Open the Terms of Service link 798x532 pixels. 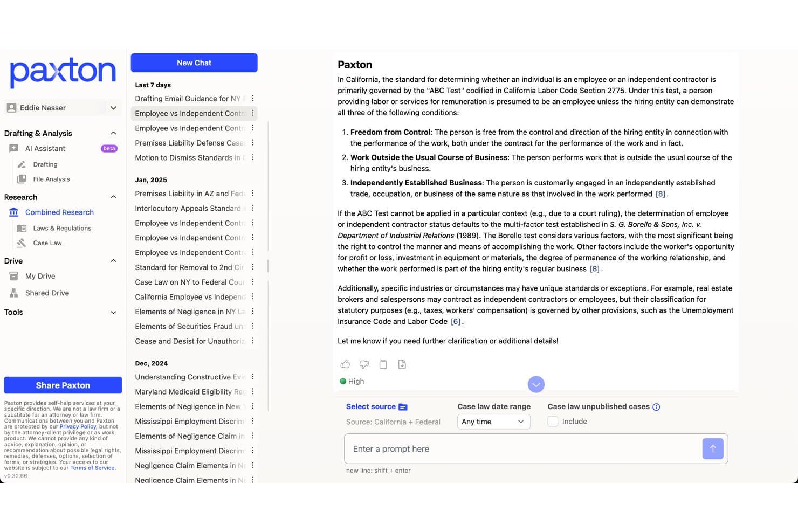click(93, 468)
